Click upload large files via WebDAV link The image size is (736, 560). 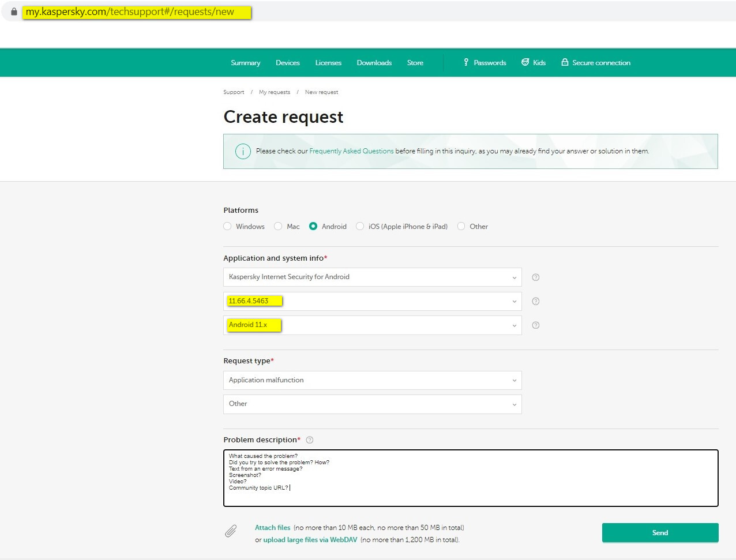tap(310, 540)
